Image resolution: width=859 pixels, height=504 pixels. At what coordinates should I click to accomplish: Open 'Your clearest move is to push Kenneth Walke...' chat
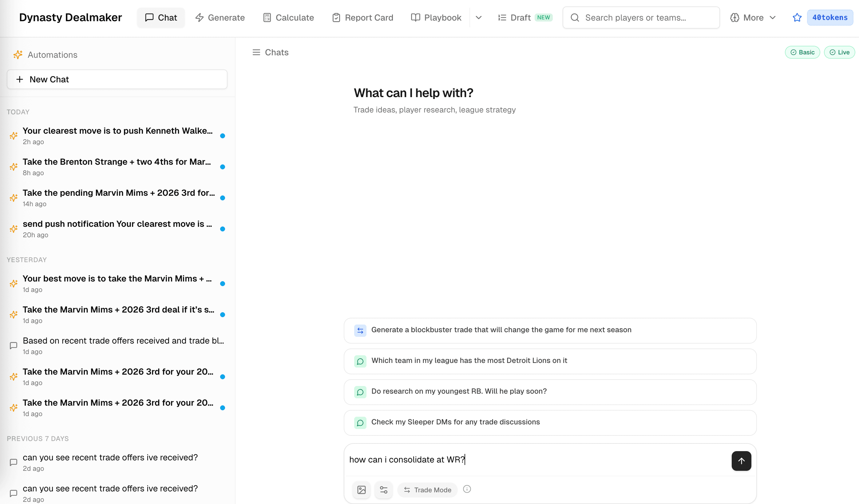117,136
